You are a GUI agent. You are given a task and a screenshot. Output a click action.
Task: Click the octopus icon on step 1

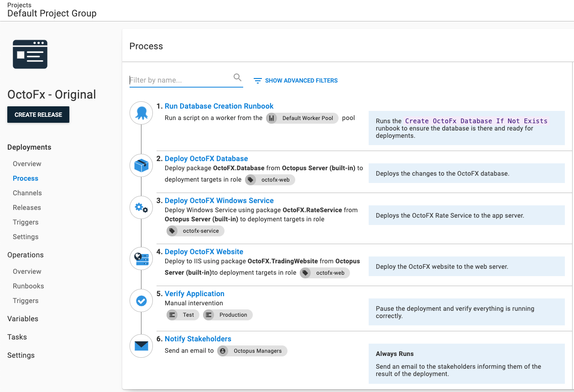pyautogui.click(x=141, y=113)
